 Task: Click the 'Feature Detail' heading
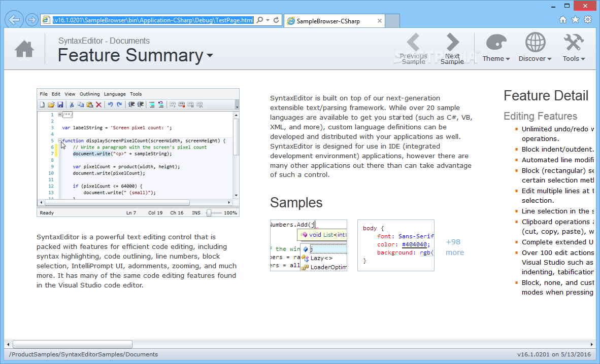546,96
